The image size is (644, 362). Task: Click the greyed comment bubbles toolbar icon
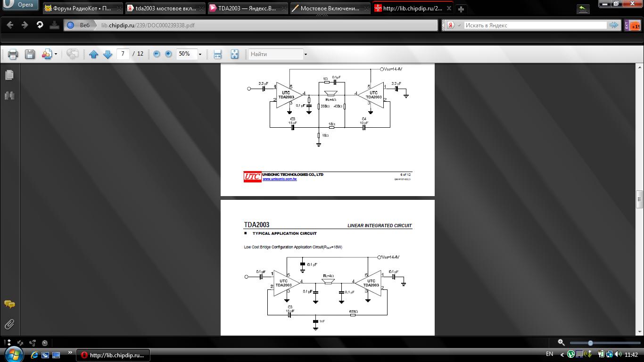(x=72, y=54)
